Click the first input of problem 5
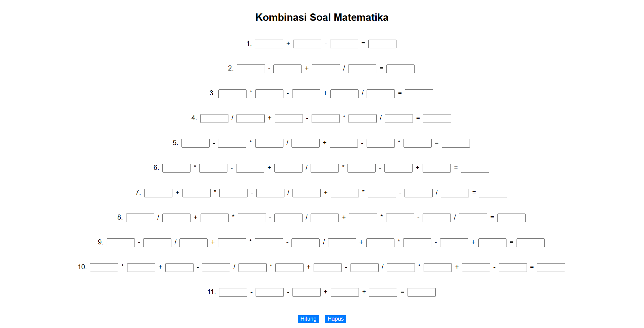 (x=196, y=143)
